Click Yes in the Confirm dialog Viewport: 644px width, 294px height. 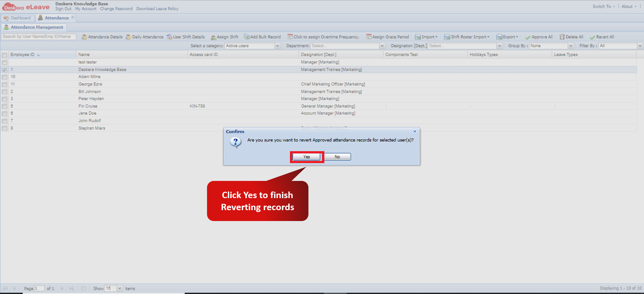click(x=307, y=157)
